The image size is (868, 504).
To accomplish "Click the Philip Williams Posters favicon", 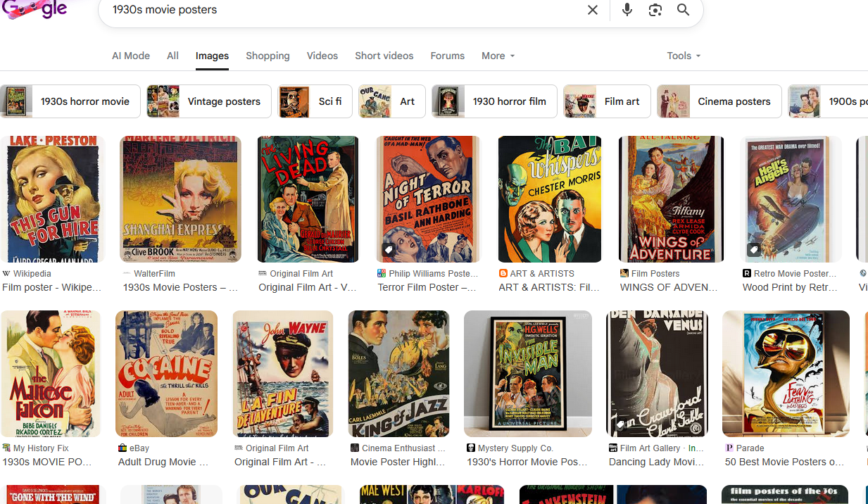I will pos(382,273).
